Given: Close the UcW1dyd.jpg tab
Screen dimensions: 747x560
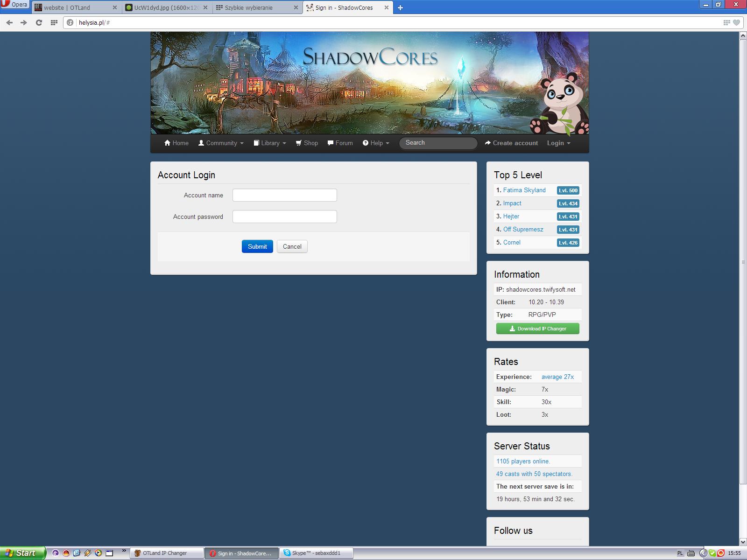Looking at the screenshot, I should pos(205,7).
